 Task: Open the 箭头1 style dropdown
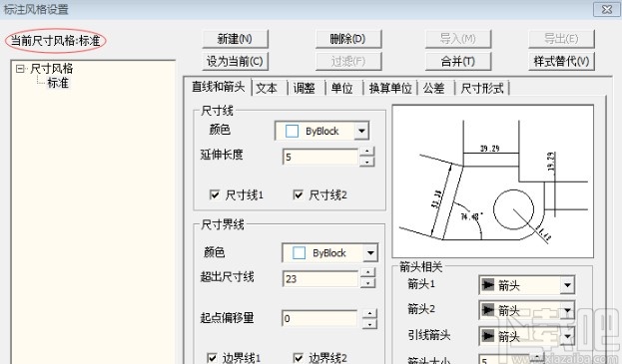567,285
